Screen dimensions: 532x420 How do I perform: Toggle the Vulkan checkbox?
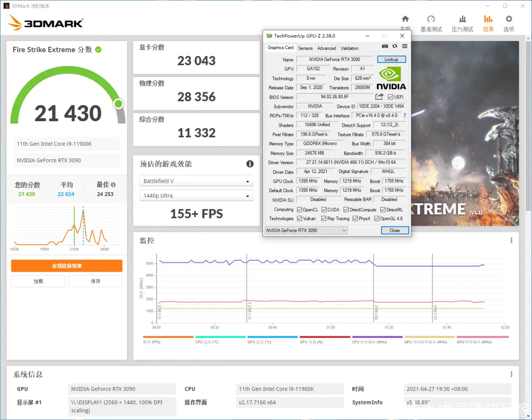299,218
